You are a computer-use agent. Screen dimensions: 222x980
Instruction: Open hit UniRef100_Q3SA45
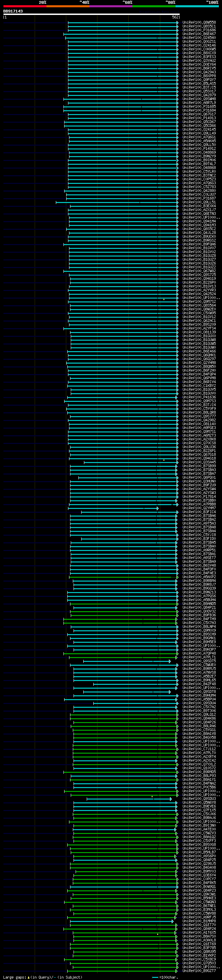point(199,462)
